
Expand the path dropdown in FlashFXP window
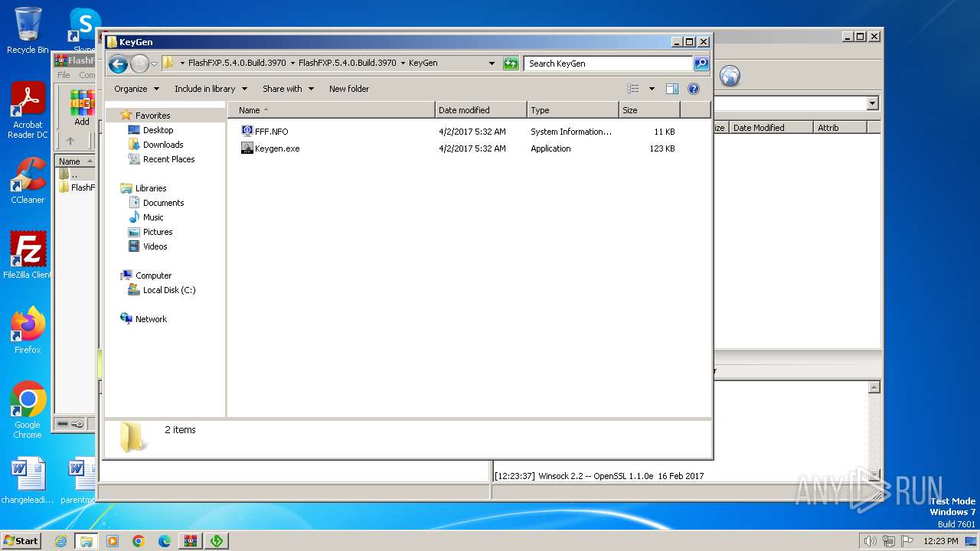873,103
